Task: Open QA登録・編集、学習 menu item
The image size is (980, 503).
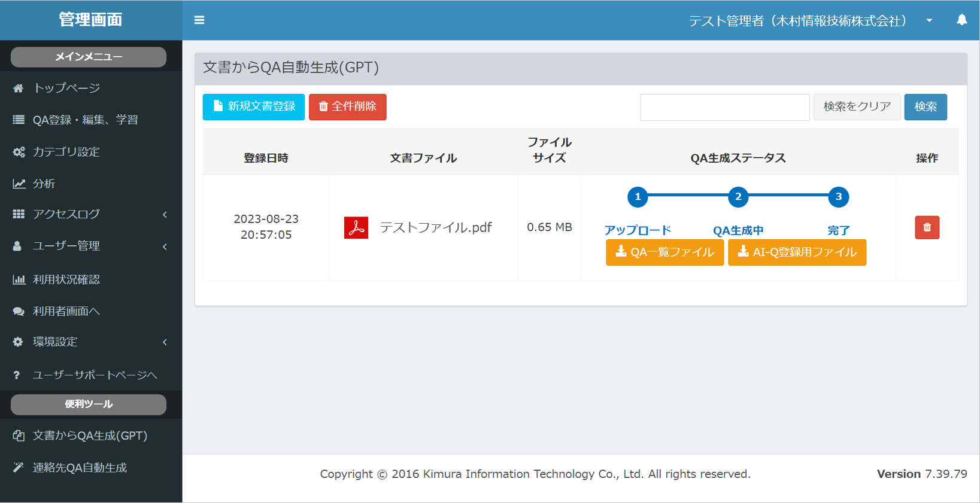Action: pos(85,120)
